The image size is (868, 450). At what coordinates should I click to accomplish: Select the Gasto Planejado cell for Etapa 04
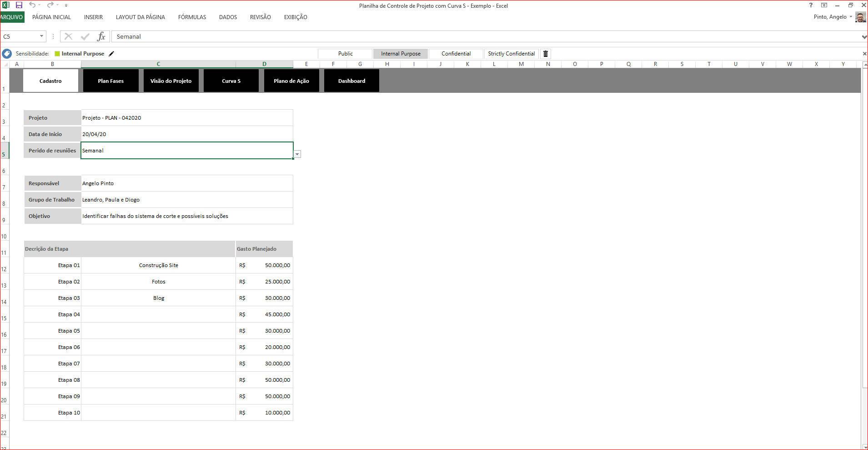[x=264, y=314]
